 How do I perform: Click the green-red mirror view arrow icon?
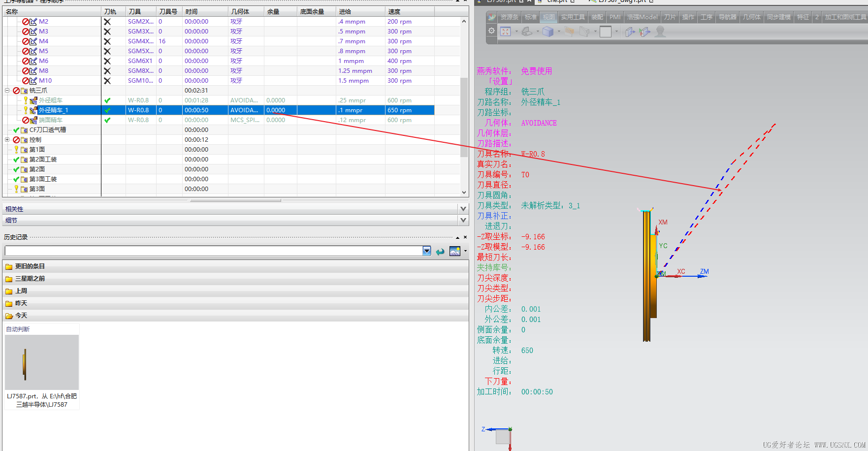point(644,32)
